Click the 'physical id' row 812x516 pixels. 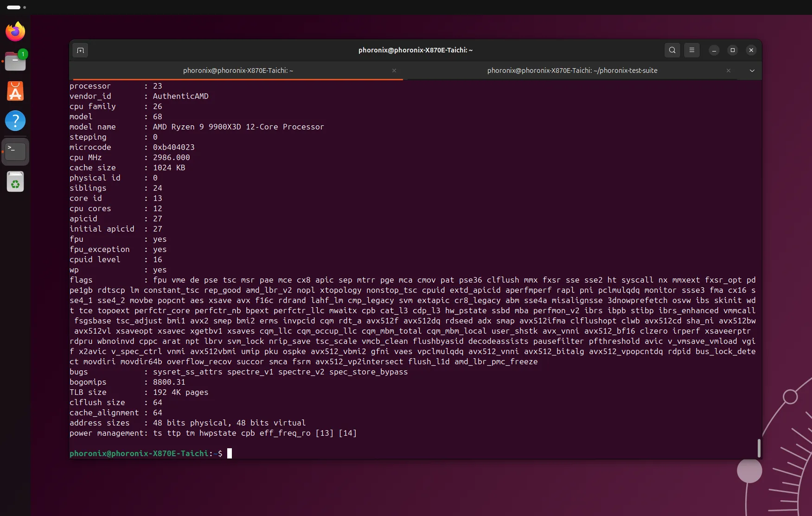(x=114, y=178)
